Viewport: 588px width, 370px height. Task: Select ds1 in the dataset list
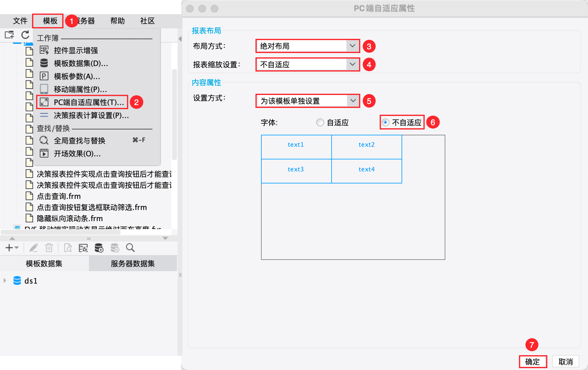click(x=31, y=281)
